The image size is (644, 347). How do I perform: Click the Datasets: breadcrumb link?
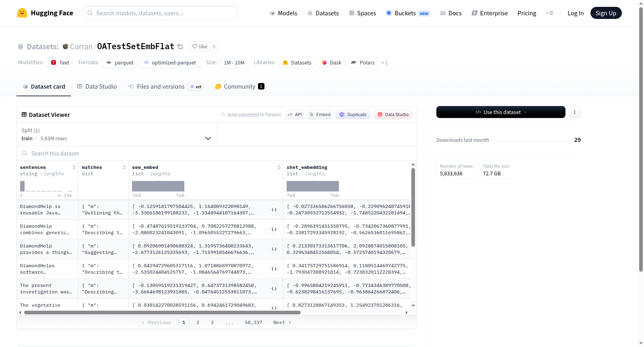tap(43, 46)
